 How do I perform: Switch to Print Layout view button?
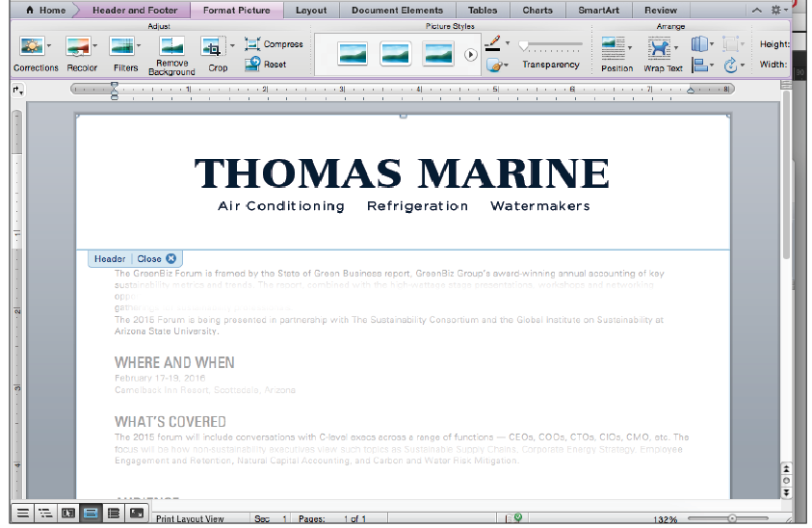91,513
